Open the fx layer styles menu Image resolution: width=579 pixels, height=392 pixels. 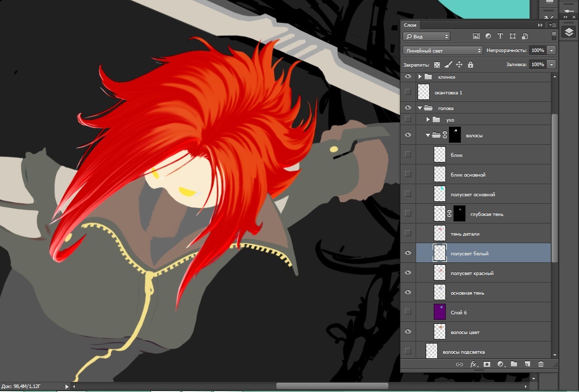[473, 364]
